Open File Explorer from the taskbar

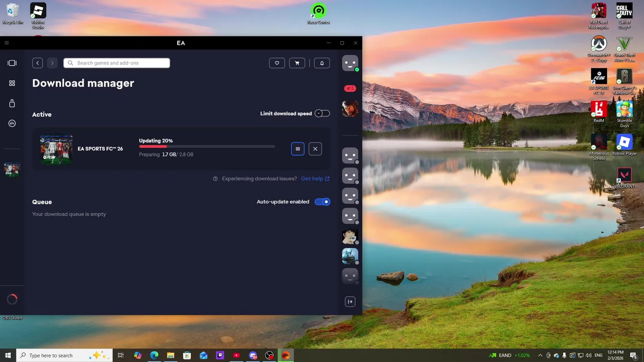(x=171, y=355)
